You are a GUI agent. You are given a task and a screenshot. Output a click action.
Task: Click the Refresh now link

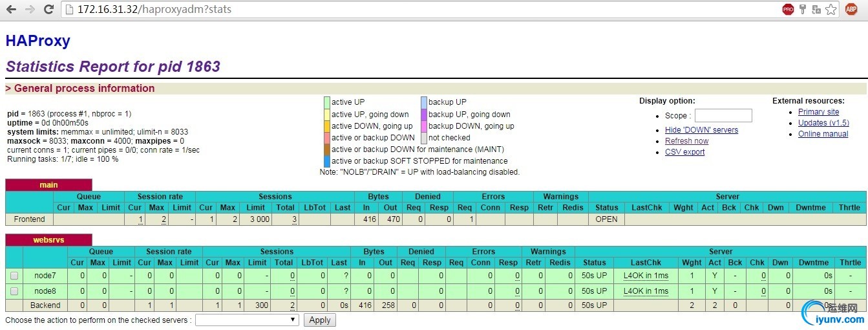[686, 141]
